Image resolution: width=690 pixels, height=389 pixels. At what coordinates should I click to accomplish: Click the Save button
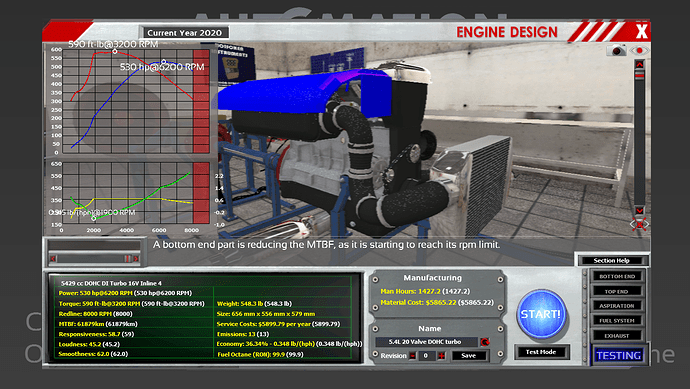[469, 356]
